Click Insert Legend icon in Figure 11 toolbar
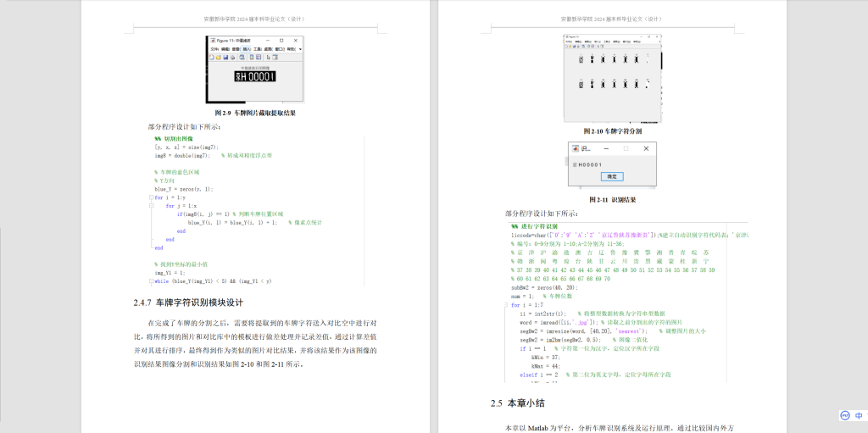Viewport: 868px width, 433px height. point(259,57)
